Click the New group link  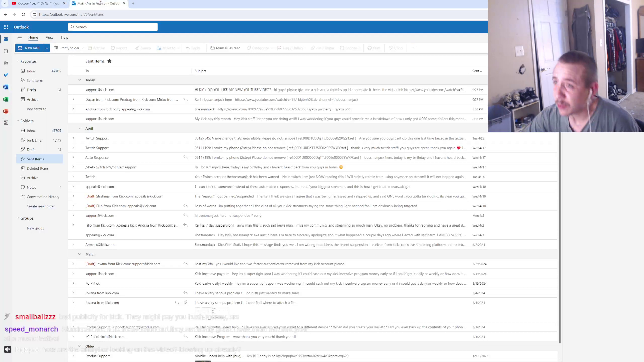35,228
